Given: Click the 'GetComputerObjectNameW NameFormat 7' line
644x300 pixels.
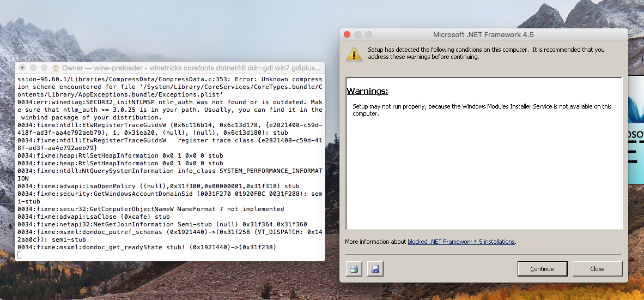Looking at the screenshot, I should click(x=151, y=209).
